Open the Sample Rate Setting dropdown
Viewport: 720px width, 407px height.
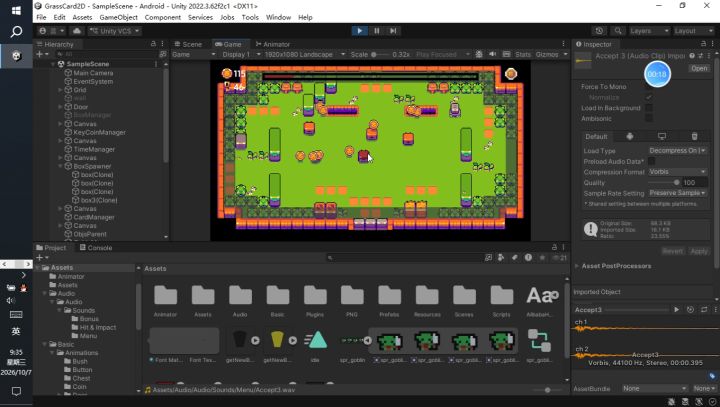pos(677,193)
